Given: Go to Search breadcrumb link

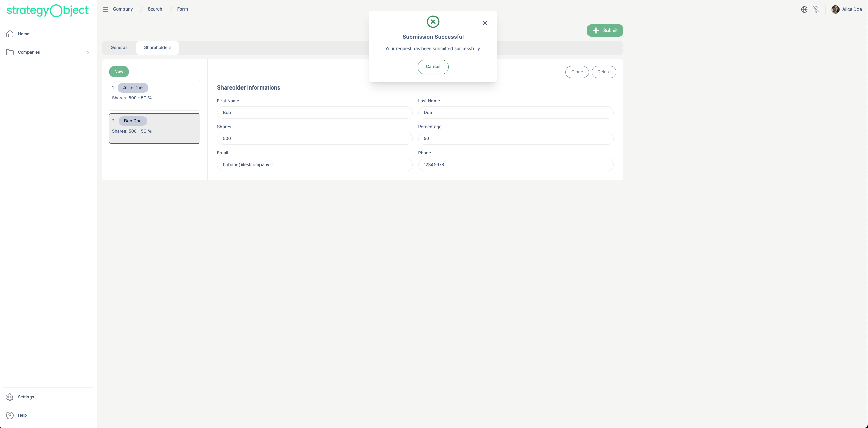Looking at the screenshot, I should 155,9.
